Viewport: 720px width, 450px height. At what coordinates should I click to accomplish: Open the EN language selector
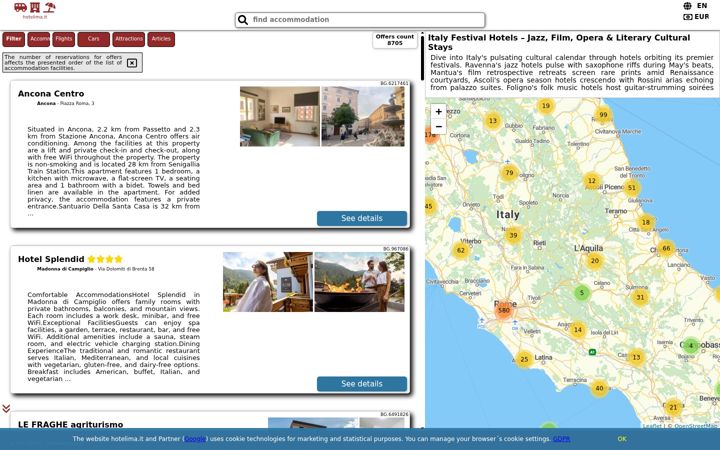702,6
